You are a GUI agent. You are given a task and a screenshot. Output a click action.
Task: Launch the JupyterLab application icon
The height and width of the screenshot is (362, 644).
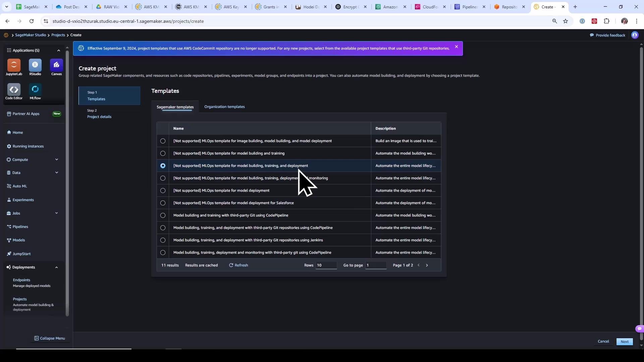coord(14,65)
